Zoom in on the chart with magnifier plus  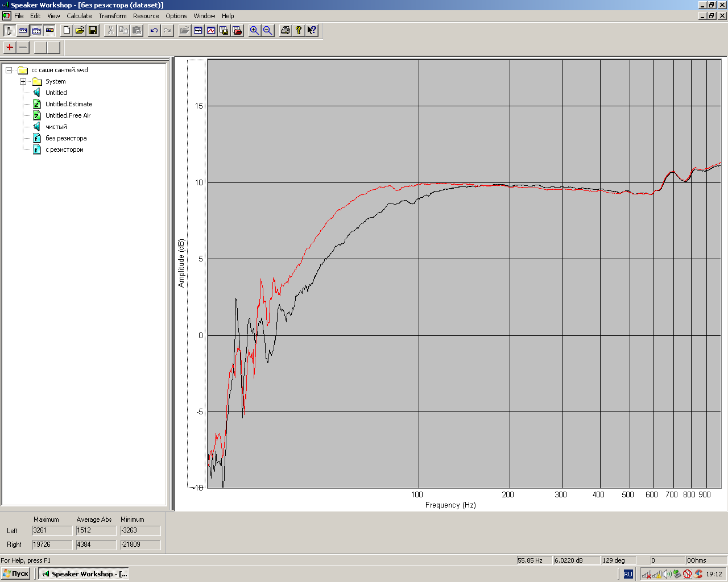[254, 30]
